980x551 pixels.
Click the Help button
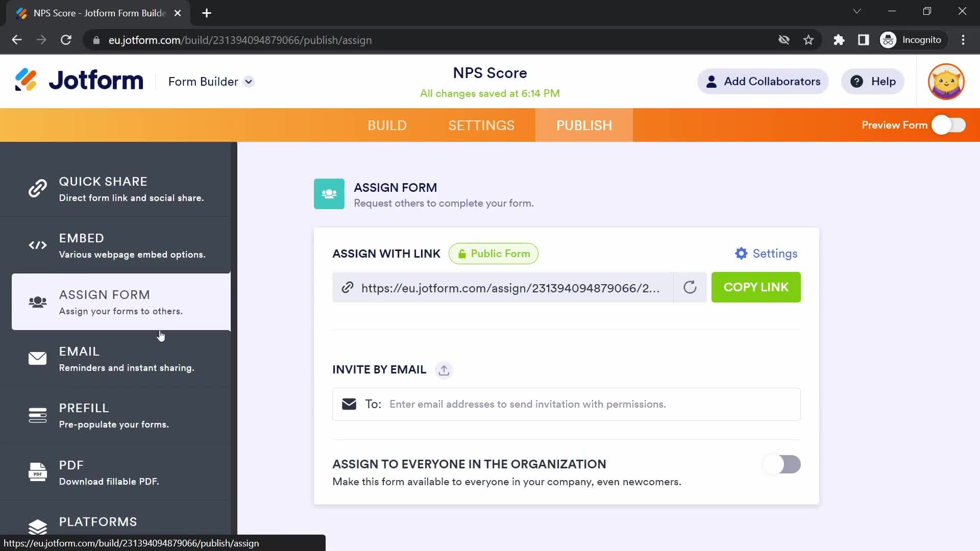click(874, 82)
